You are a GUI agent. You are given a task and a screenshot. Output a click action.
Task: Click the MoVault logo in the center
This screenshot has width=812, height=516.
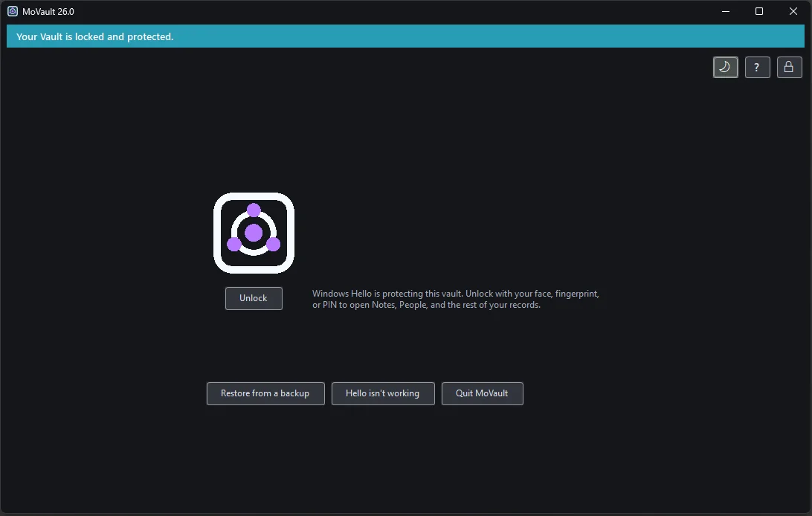(x=254, y=233)
